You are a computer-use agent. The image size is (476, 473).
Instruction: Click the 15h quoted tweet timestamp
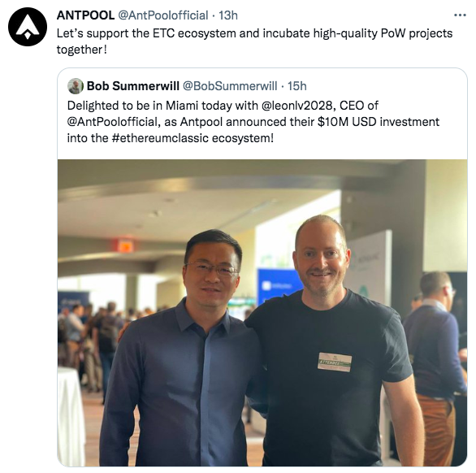(x=297, y=86)
